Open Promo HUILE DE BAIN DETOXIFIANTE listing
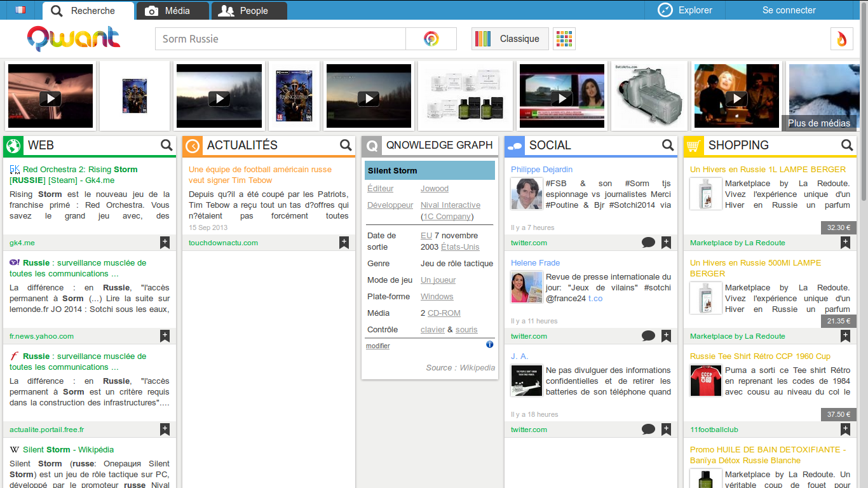 tap(768, 455)
